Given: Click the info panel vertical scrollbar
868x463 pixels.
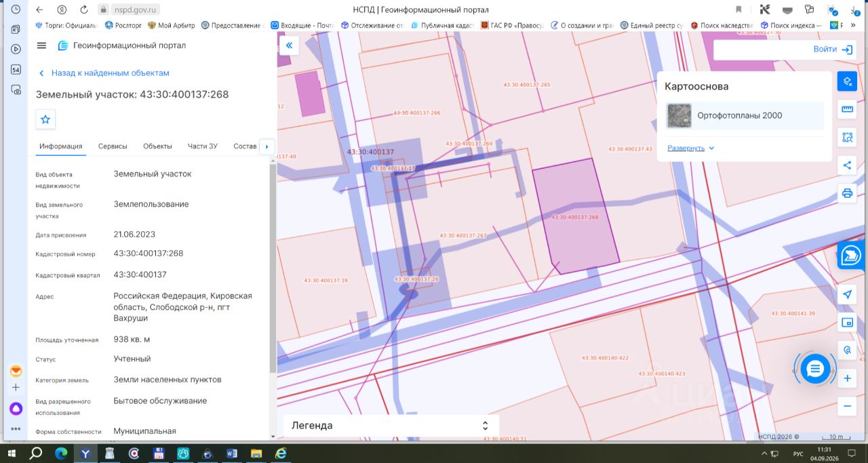Looking at the screenshot, I should click(273, 268).
